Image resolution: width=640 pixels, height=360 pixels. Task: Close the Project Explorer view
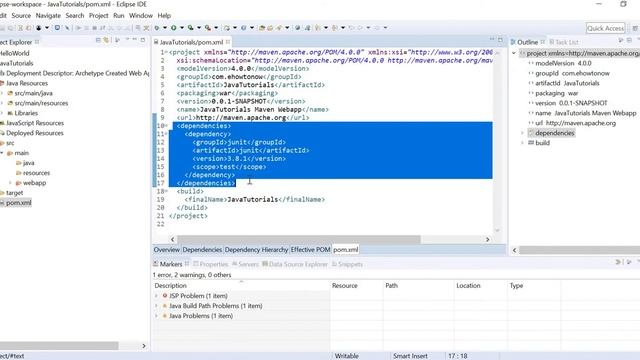37,42
